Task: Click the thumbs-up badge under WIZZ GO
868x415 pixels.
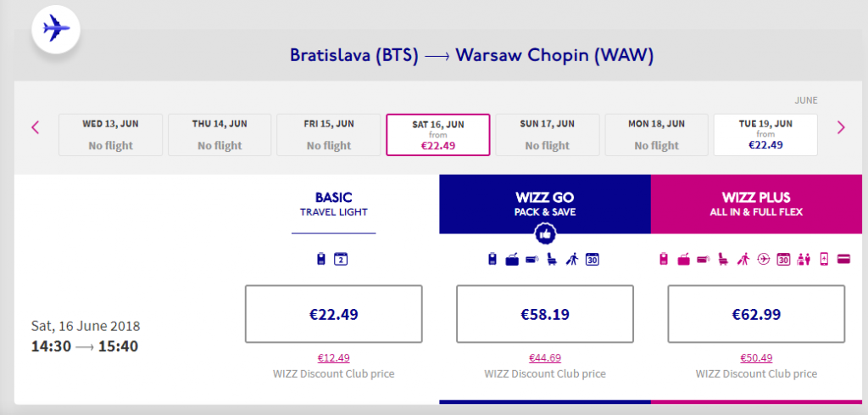Action: click(x=545, y=234)
